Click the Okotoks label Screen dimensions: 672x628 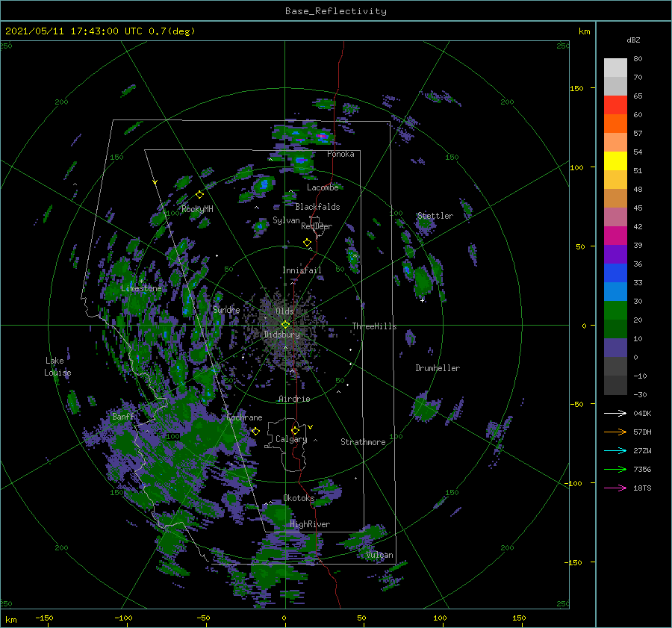point(299,498)
